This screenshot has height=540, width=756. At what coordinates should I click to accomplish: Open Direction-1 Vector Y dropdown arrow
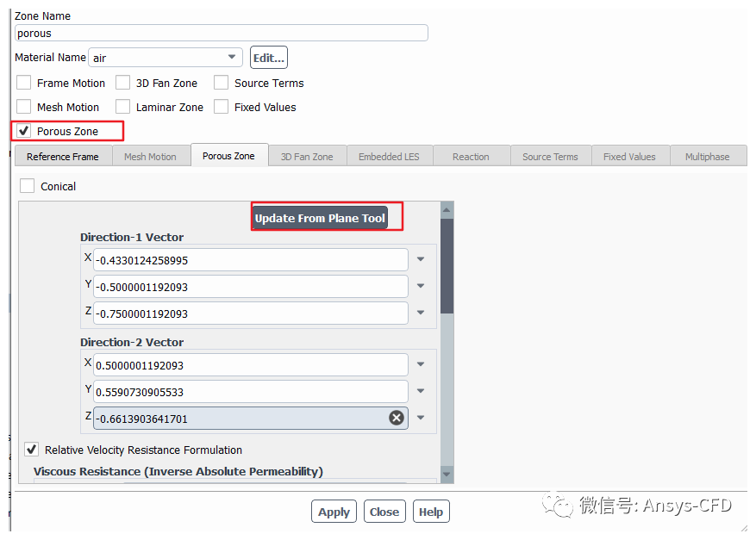click(x=421, y=286)
